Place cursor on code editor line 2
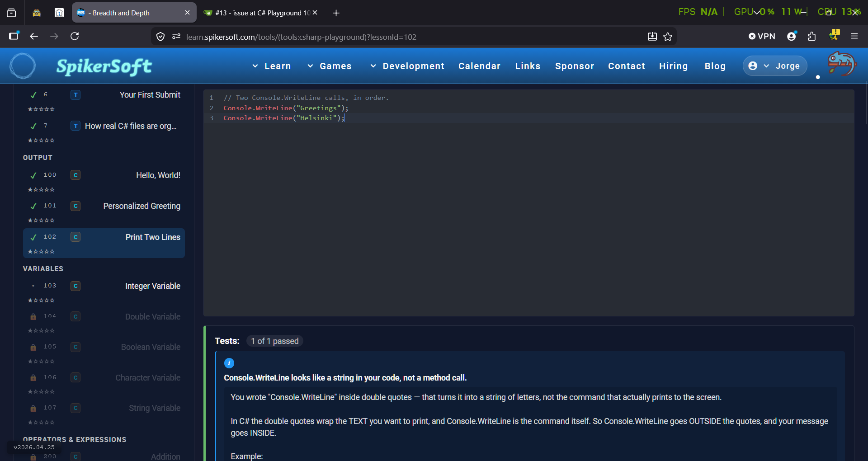Image resolution: width=868 pixels, height=461 pixels. [529, 108]
